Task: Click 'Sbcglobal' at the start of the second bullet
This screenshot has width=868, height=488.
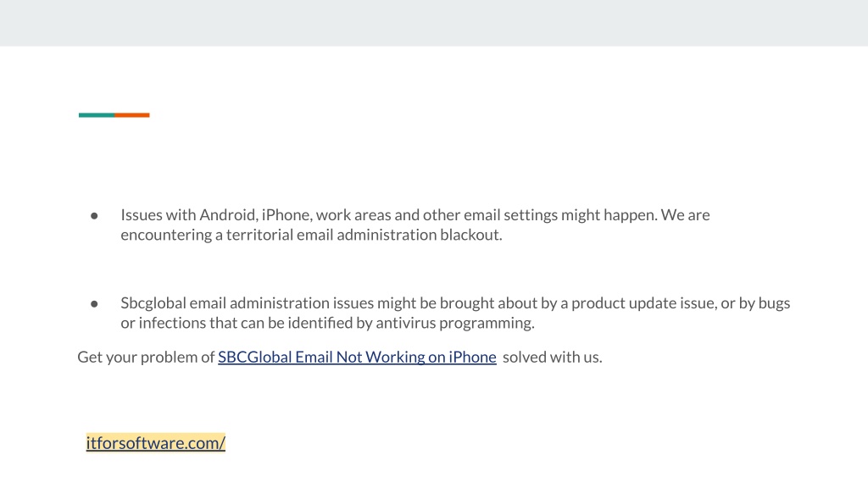Action: (153, 303)
